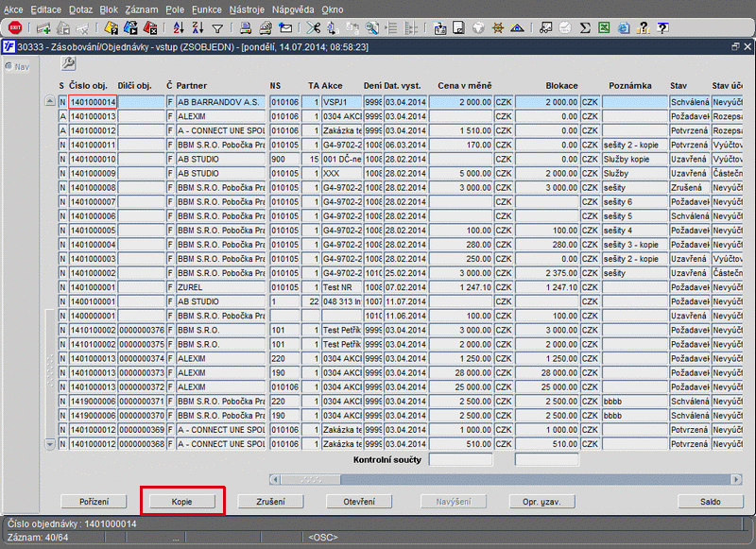Click the red cancel-query icon

pyautogui.click(x=150, y=28)
